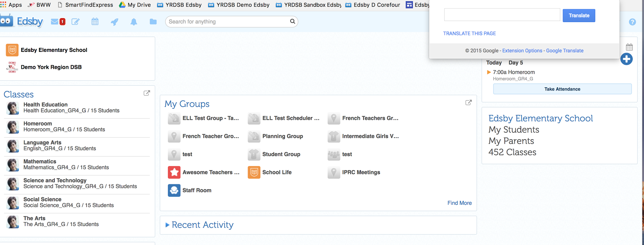Viewport: 644px width, 245px height.
Task: Click the French Teachers Gr... pin icon
Action: coord(334,118)
